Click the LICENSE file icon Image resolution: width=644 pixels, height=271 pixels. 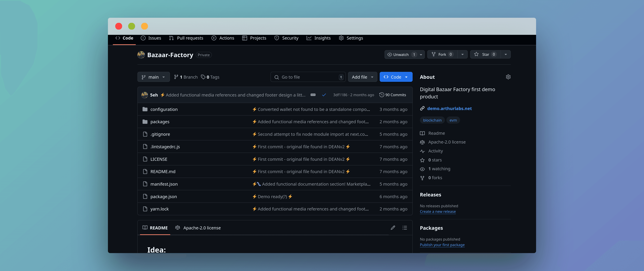145,159
